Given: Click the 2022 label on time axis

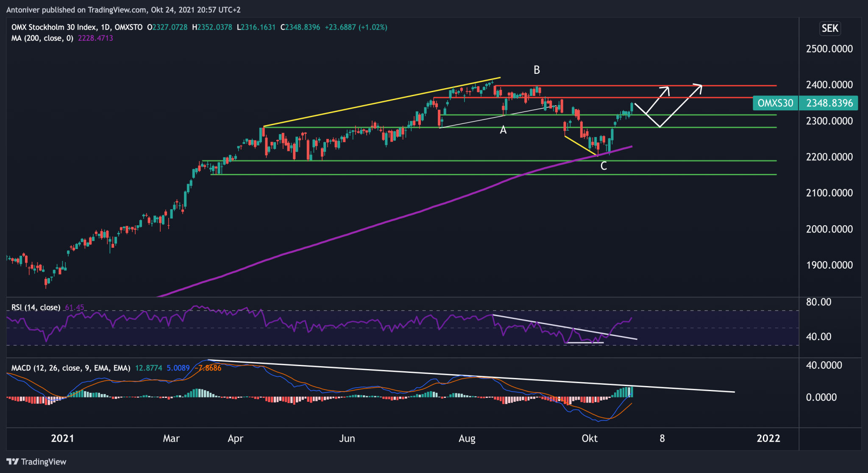Looking at the screenshot, I should click(768, 438).
